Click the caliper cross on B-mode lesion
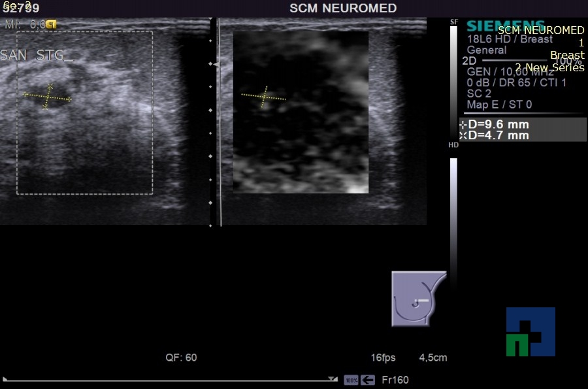The height and width of the screenshot is (389, 588). [x=48, y=97]
